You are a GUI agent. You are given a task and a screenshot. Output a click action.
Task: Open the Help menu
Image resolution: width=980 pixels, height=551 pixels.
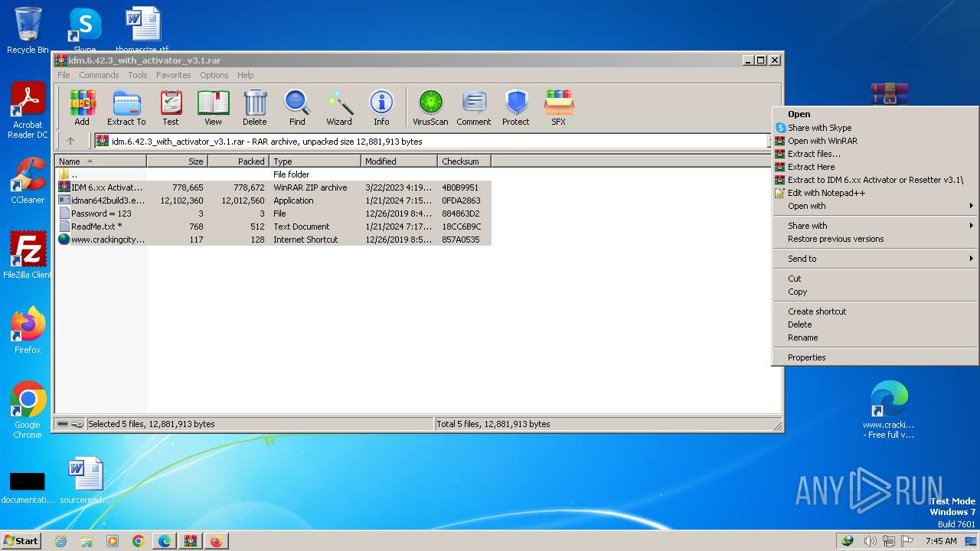(x=245, y=75)
